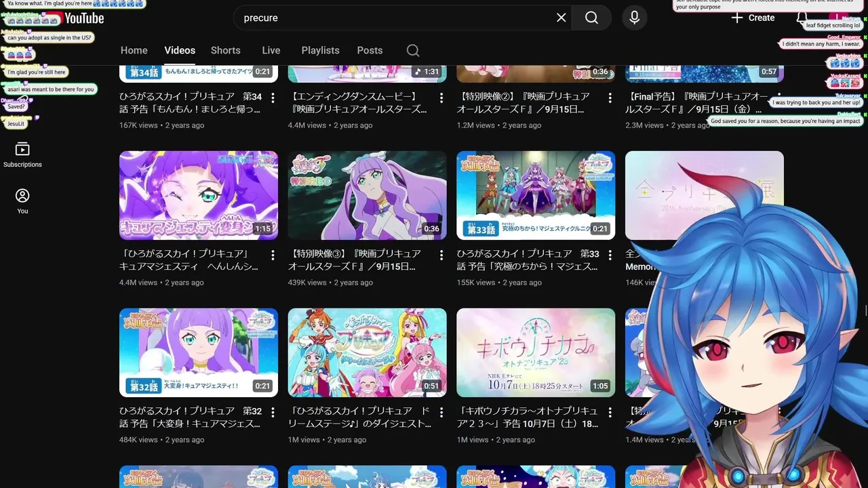The width and height of the screenshot is (868, 488).
Task: Click the channel search magnifier icon
Action: tap(413, 50)
